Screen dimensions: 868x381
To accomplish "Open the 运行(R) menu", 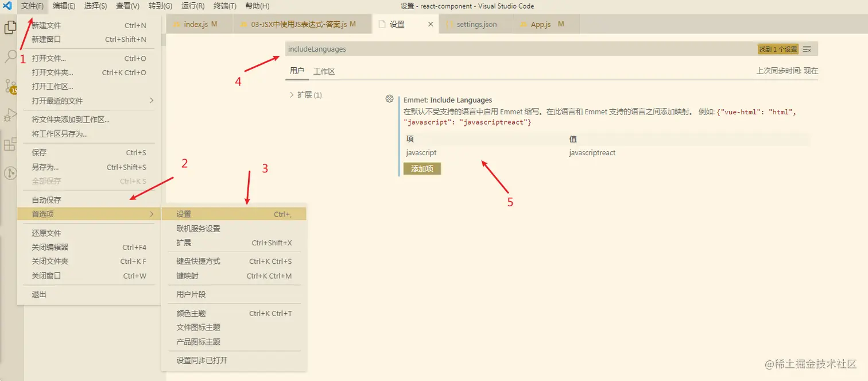I will [x=193, y=6].
